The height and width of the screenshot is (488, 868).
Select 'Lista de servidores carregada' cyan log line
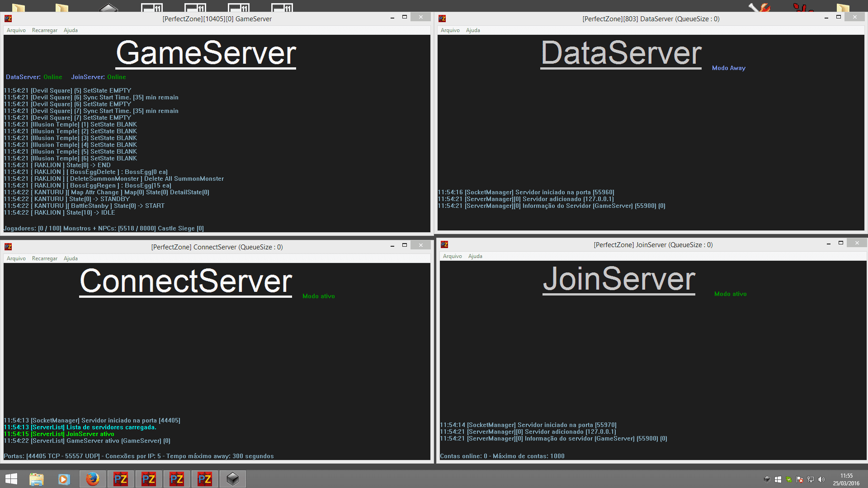80,427
